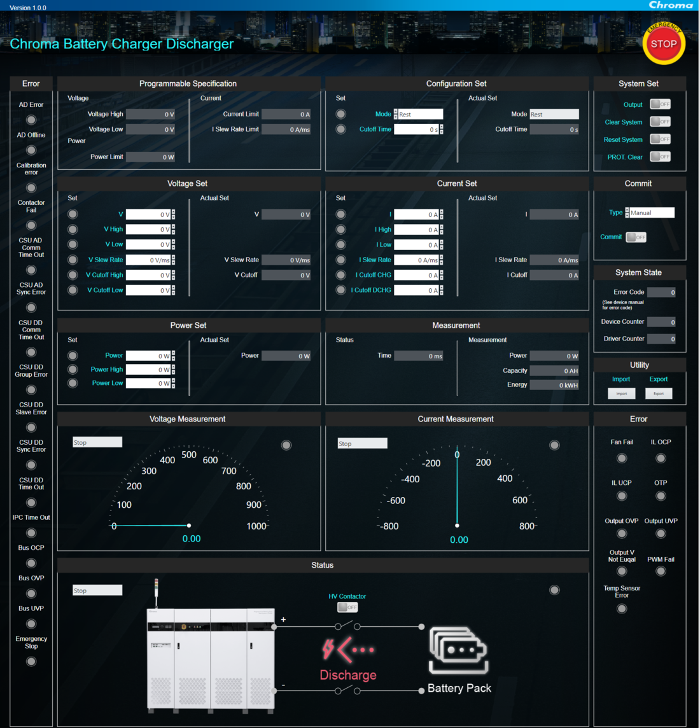Click the Status panel indicator LED
The width and height of the screenshot is (700, 728).
tap(554, 590)
